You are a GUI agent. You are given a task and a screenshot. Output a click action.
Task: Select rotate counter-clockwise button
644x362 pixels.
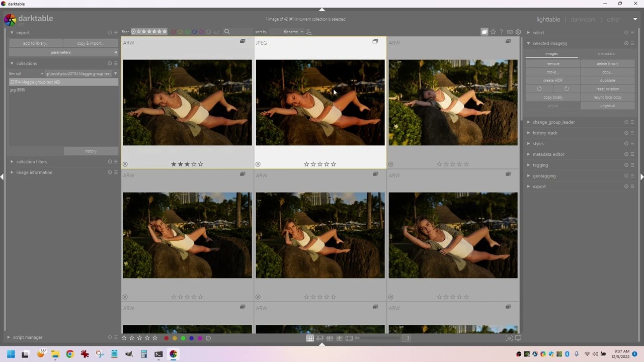click(539, 88)
